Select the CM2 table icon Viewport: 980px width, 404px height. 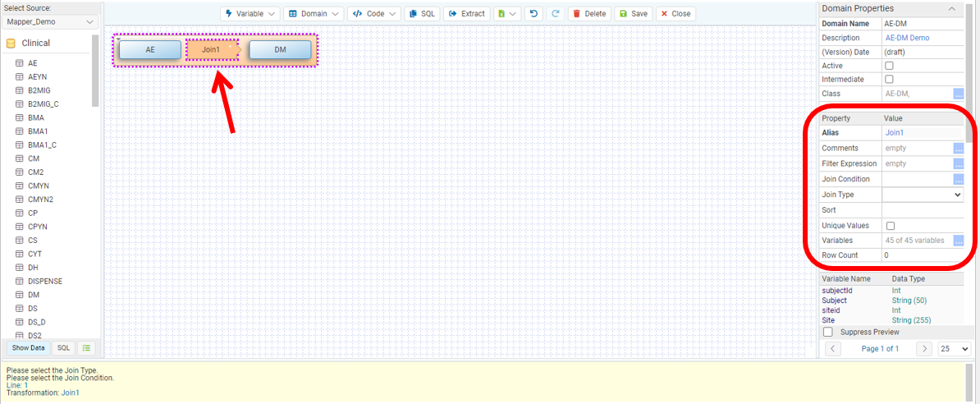click(x=19, y=172)
